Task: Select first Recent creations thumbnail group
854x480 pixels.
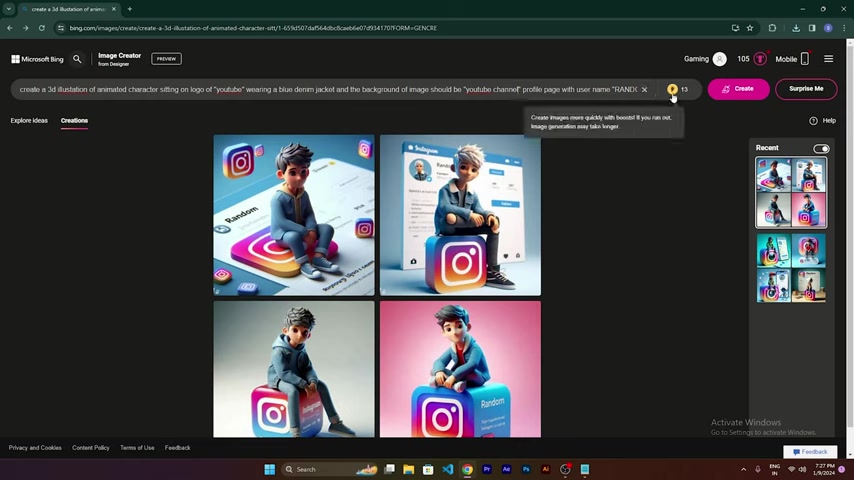Action: pos(791,192)
